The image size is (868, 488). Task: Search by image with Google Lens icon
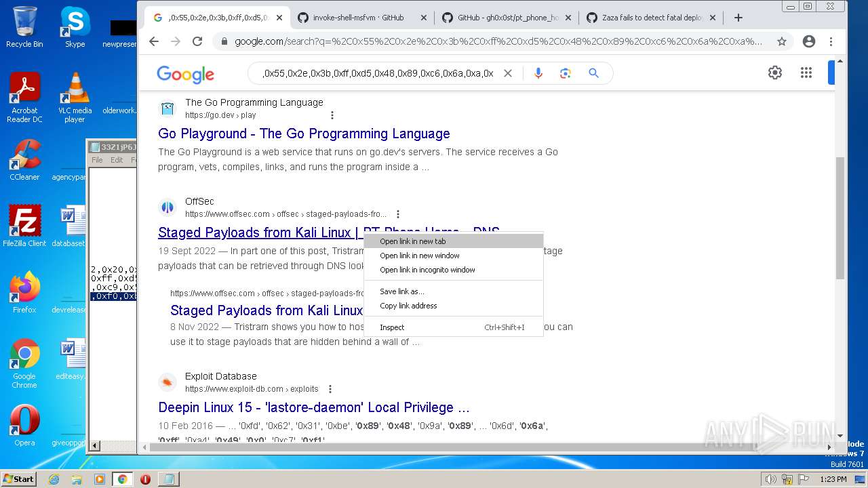tap(566, 73)
